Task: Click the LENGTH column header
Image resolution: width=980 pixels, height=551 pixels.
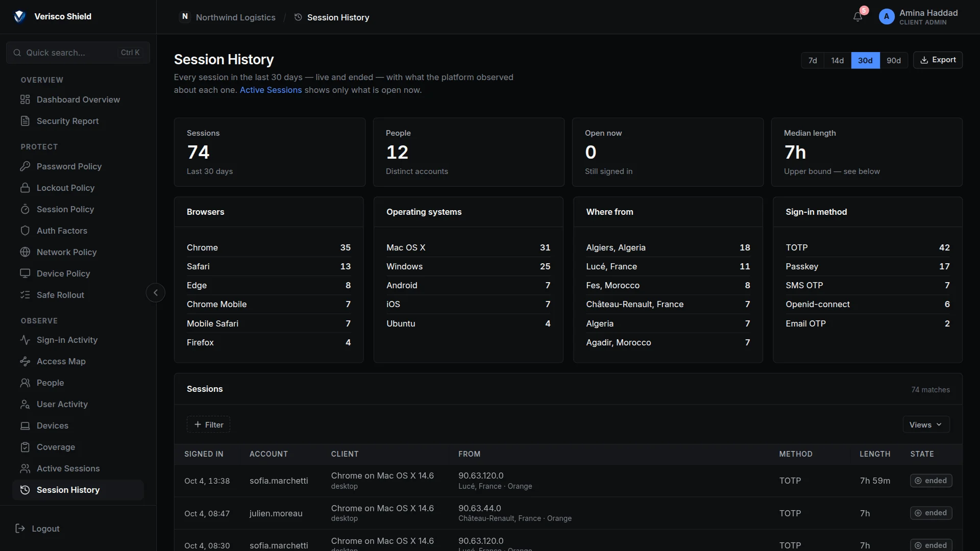Action: tap(875, 454)
